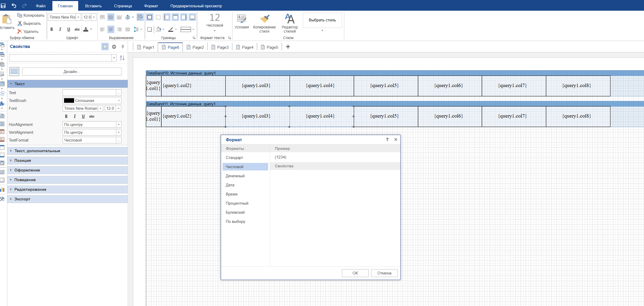The height and width of the screenshot is (306, 644).
Task: Click Копировать in the clipboard group
Action: [31, 15]
